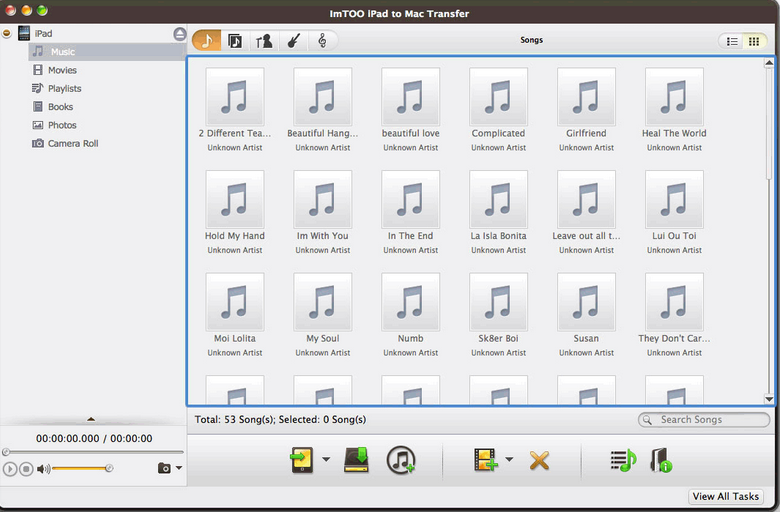Select the Genres guitar icon
Image resolution: width=780 pixels, height=512 pixels.
coord(293,40)
